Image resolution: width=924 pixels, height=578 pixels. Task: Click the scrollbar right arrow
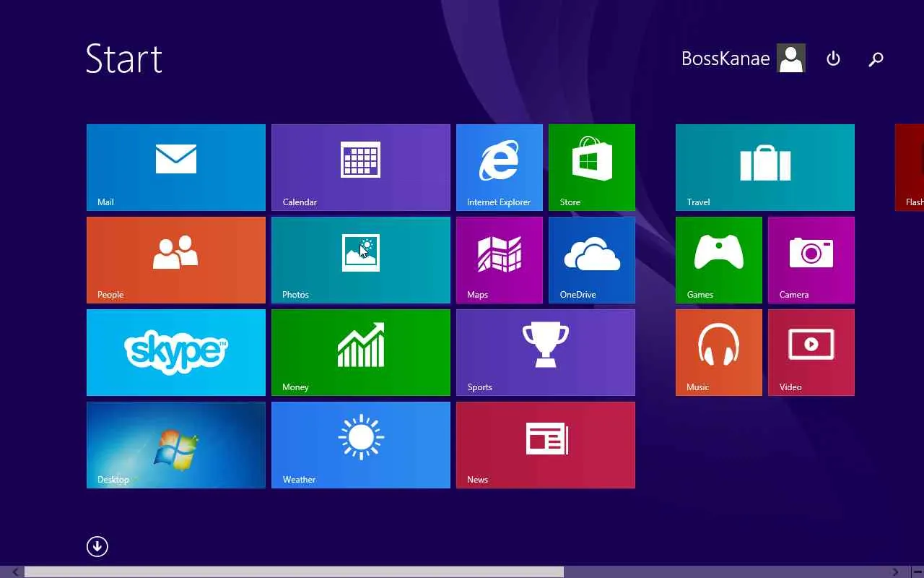[896, 572]
